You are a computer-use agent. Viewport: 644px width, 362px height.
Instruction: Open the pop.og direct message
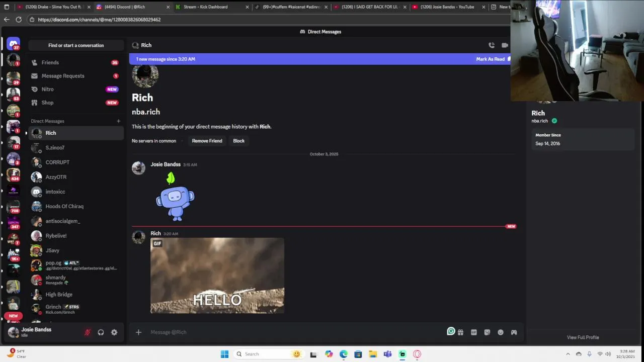coord(75,265)
